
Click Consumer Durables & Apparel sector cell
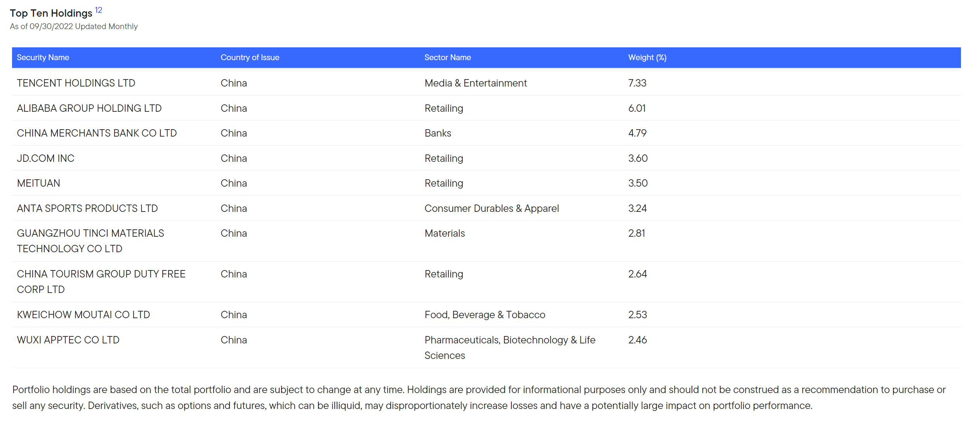coord(492,208)
